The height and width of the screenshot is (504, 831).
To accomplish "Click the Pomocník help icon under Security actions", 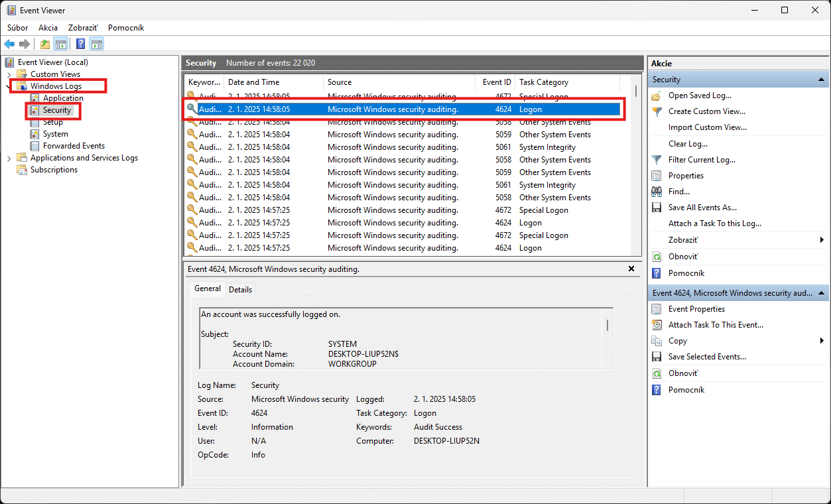I will point(657,273).
